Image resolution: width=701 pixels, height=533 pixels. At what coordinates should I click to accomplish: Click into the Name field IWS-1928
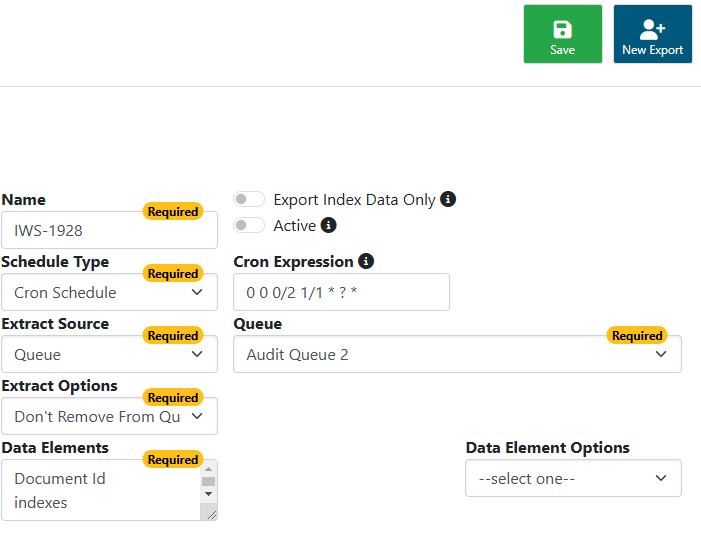(110, 230)
